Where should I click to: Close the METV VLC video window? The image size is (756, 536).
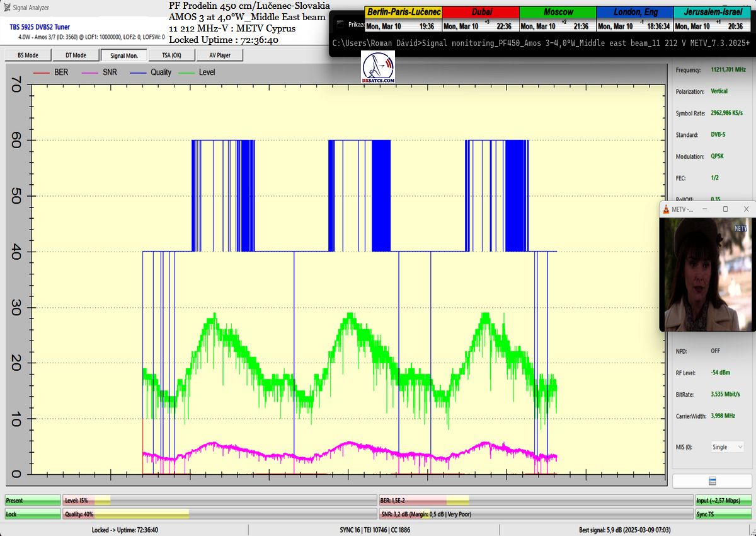click(x=747, y=209)
